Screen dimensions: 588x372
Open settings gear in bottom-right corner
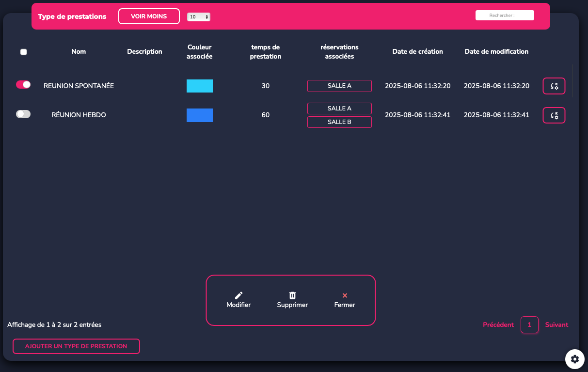(x=574, y=359)
